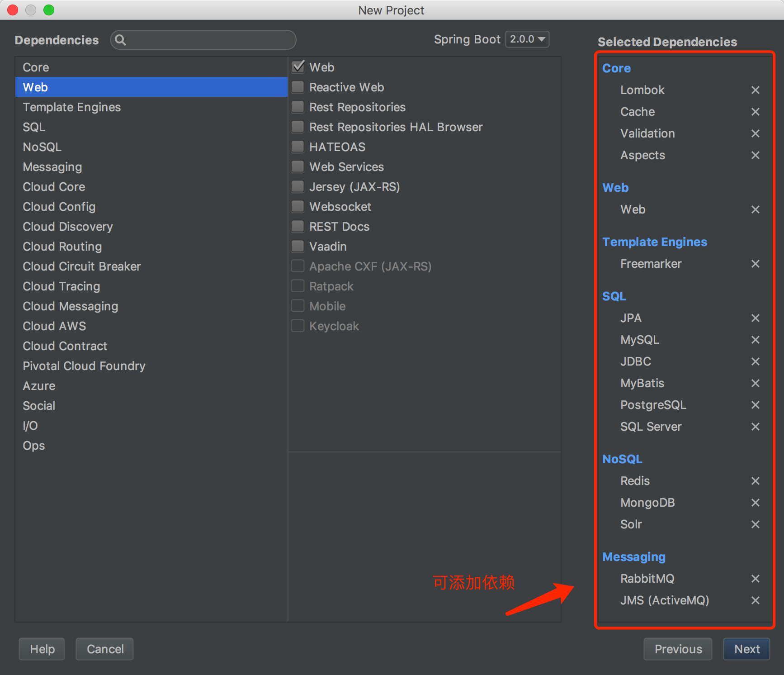Image resolution: width=784 pixels, height=675 pixels.
Task: Remove Aspects from selected dependencies
Action: click(755, 155)
